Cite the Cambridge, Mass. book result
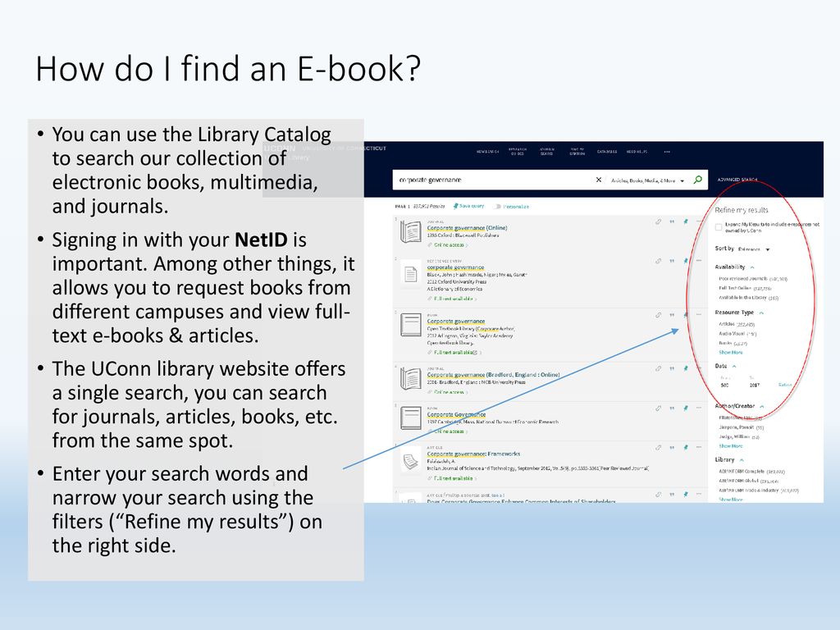This screenshot has width=840, height=630. click(672, 409)
